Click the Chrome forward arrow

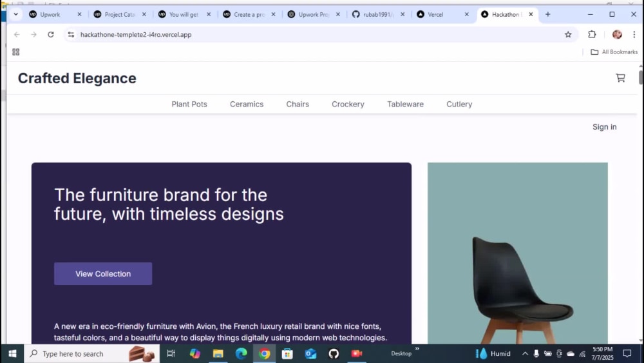click(33, 35)
